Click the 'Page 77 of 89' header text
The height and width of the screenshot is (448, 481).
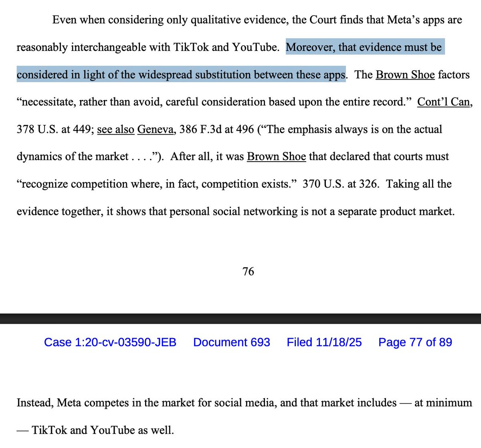(x=415, y=342)
